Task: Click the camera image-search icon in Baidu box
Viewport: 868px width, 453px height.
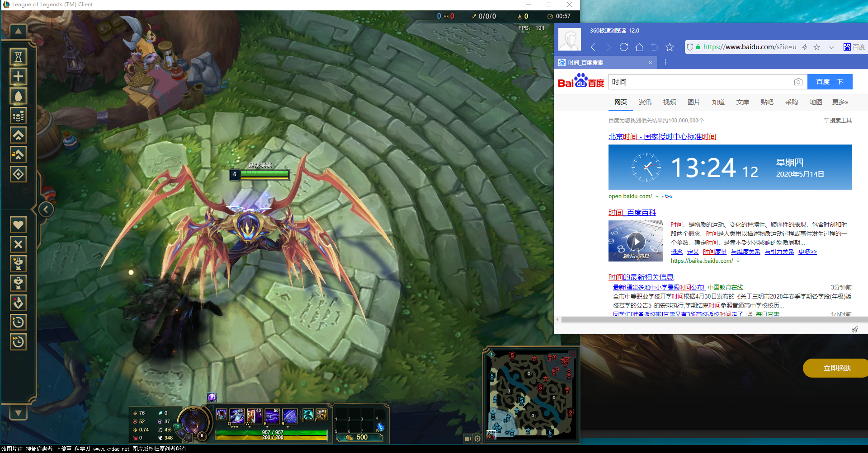Action: click(798, 82)
